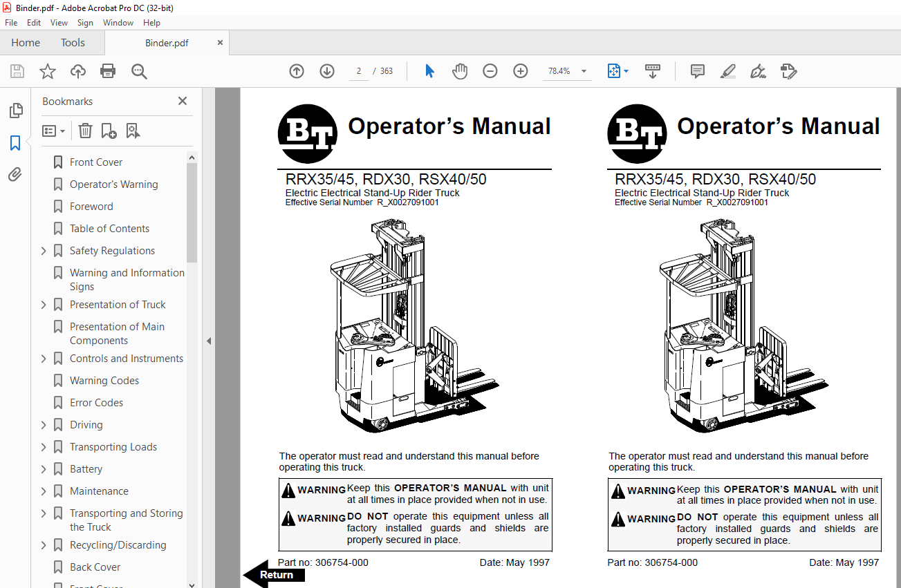Jump to Operator's Warning bookmark
Viewport: 901px width, 588px height.
tap(113, 184)
